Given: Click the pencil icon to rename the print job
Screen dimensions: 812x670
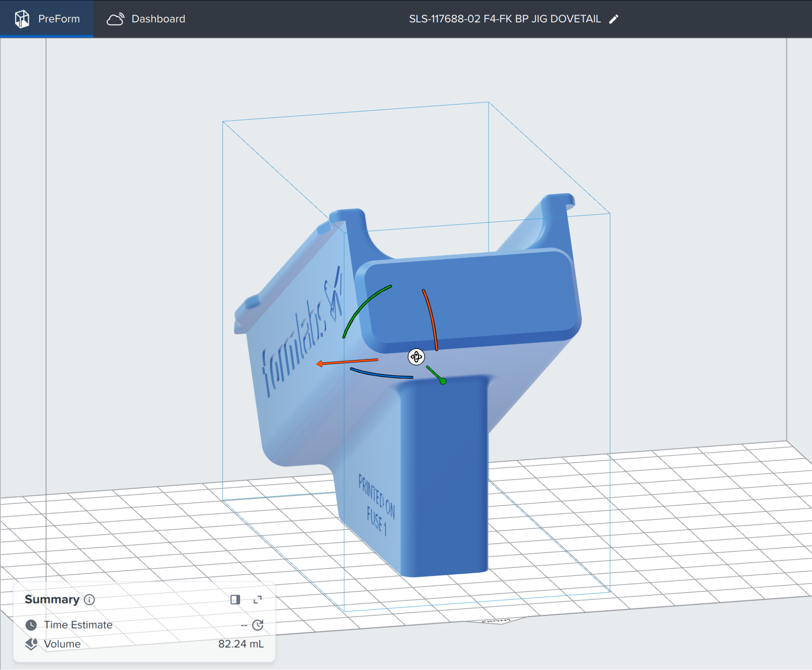Looking at the screenshot, I should coord(614,19).
